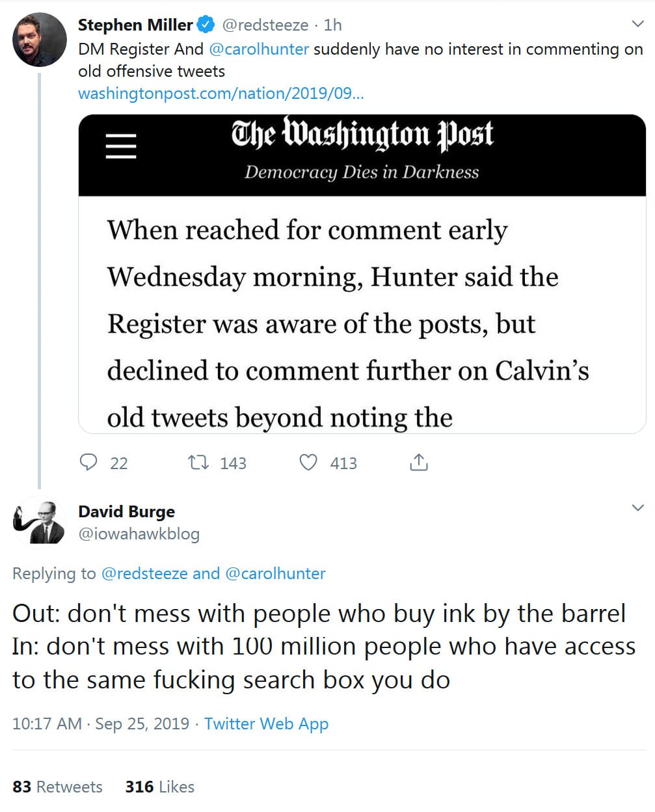This screenshot has height=812, width=655.
Task: Click the Washington Post logo in the preview
Action: coord(362,135)
